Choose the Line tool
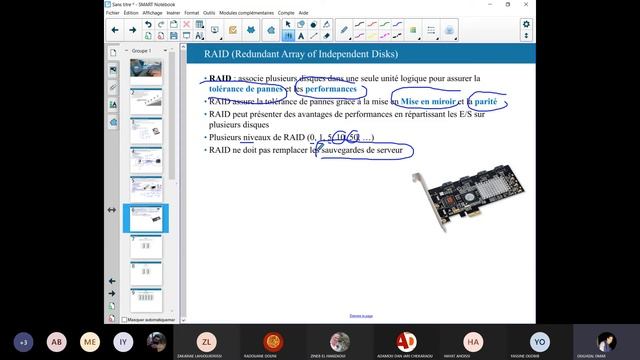Screen dimensions: 640x360 click(313, 36)
